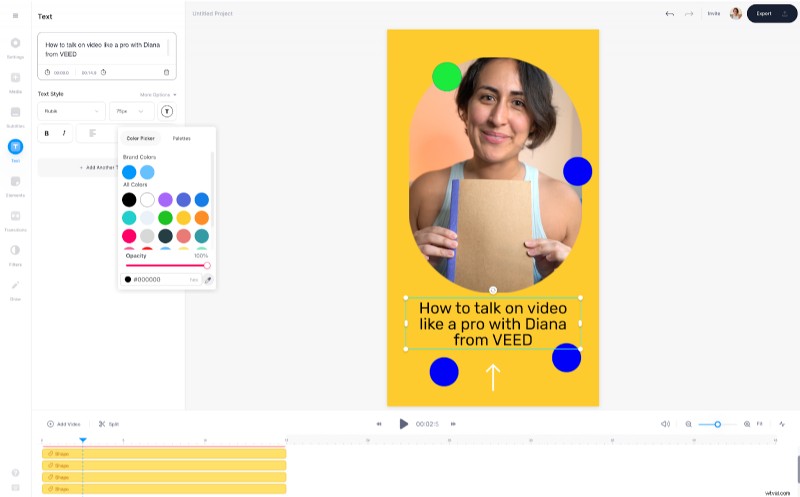Image resolution: width=800 pixels, height=497 pixels.
Task: Choose the orange color swatch
Action: click(x=202, y=218)
